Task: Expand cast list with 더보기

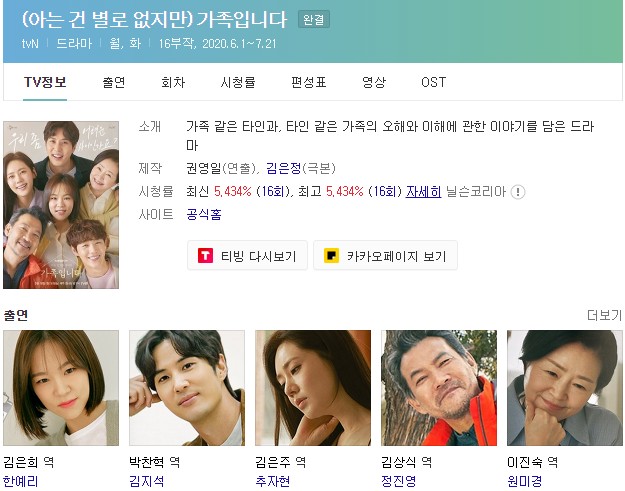Action: (604, 315)
